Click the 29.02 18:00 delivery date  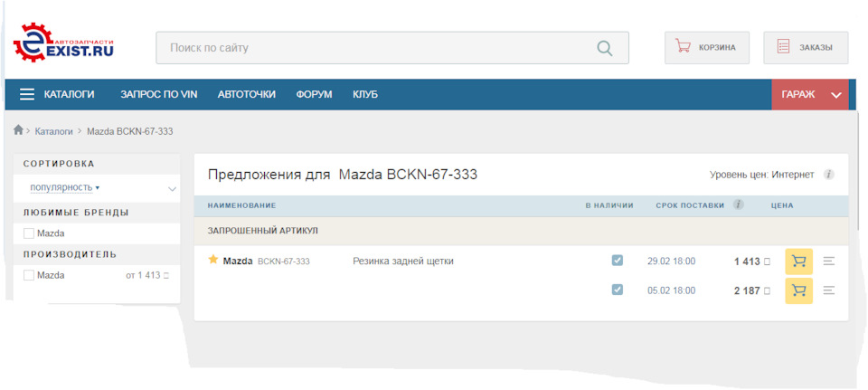pos(672,262)
